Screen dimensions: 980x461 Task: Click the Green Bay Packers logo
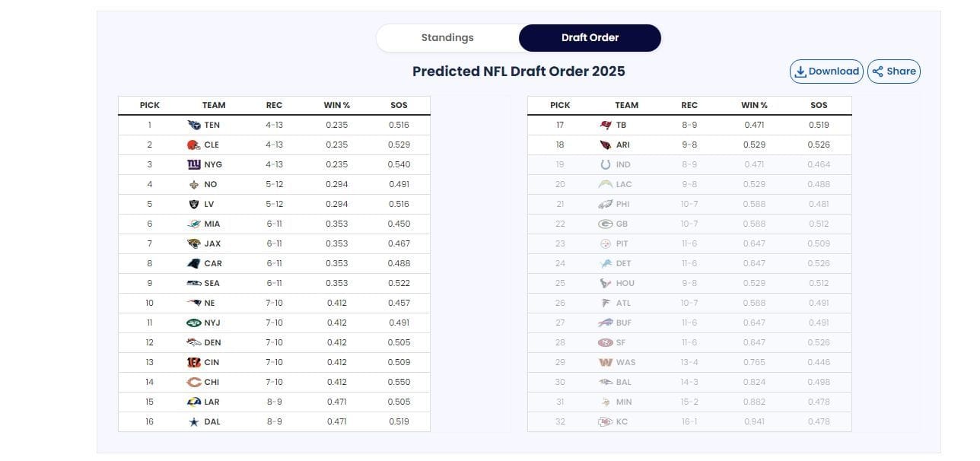pyautogui.click(x=605, y=224)
